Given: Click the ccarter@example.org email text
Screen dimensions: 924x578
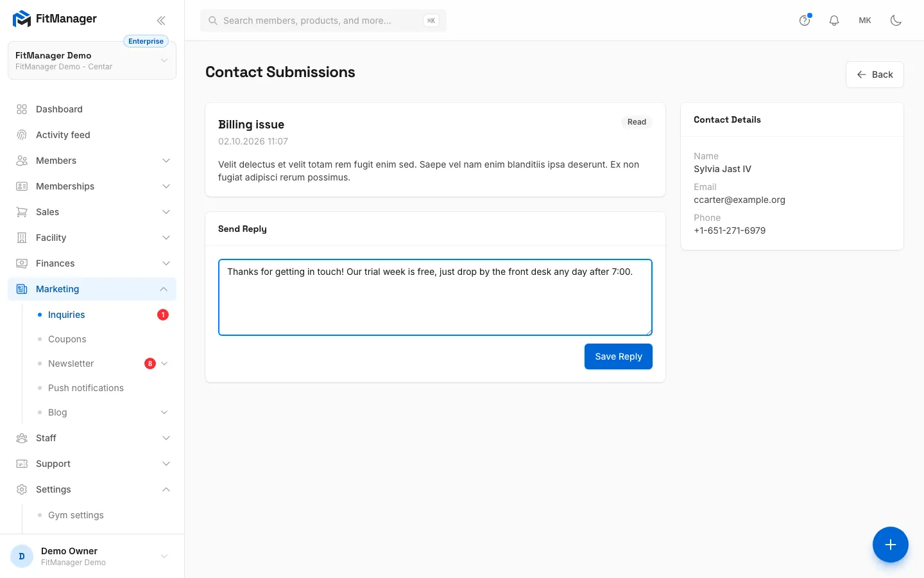Looking at the screenshot, I should [739, 200].
